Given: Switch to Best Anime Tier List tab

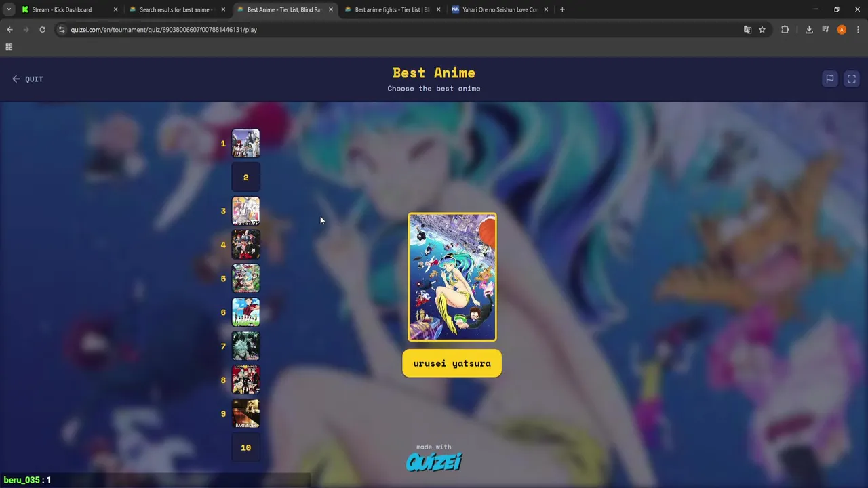Looking at the screenshot, I should point(283,9).
